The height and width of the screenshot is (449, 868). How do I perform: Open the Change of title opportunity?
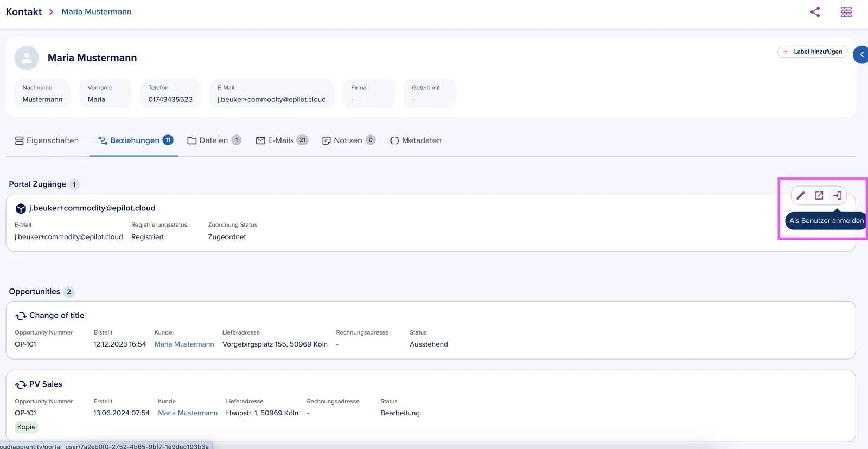point(57,316)
